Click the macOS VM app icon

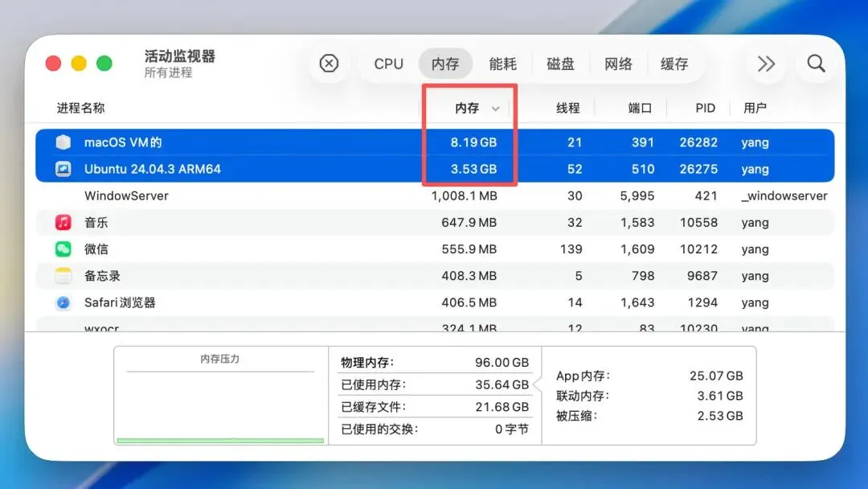[x=63, y=142]
